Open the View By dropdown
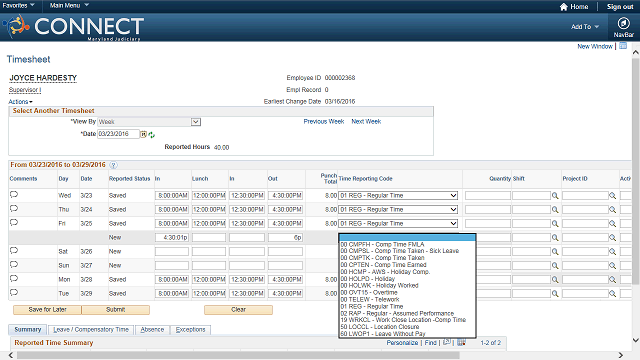 click(x=149, y=122)
